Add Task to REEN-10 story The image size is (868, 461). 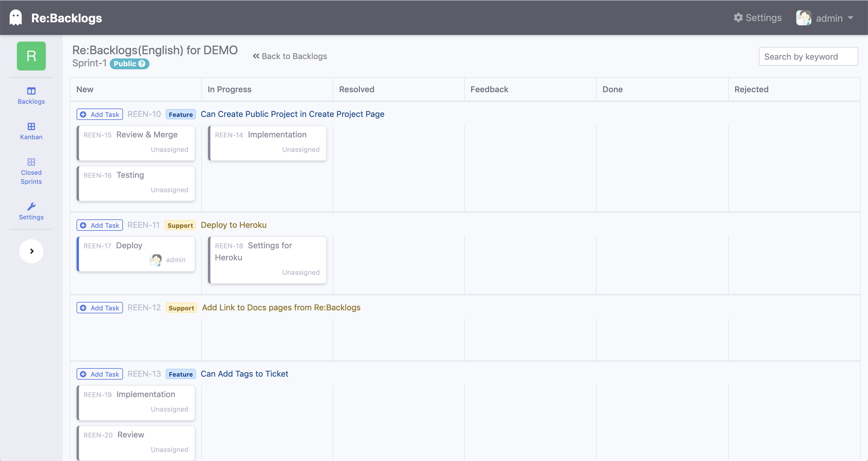(100, 114)
